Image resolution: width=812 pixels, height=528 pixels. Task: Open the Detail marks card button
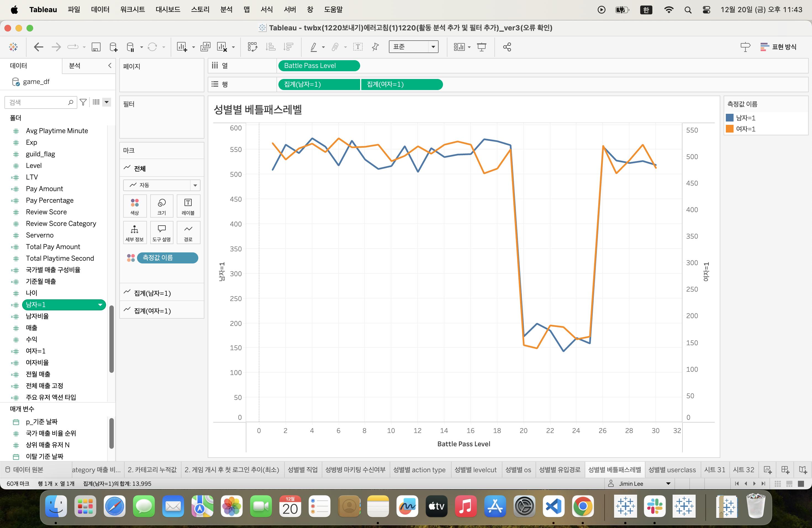pyautogui.click(x=135, y=233)
